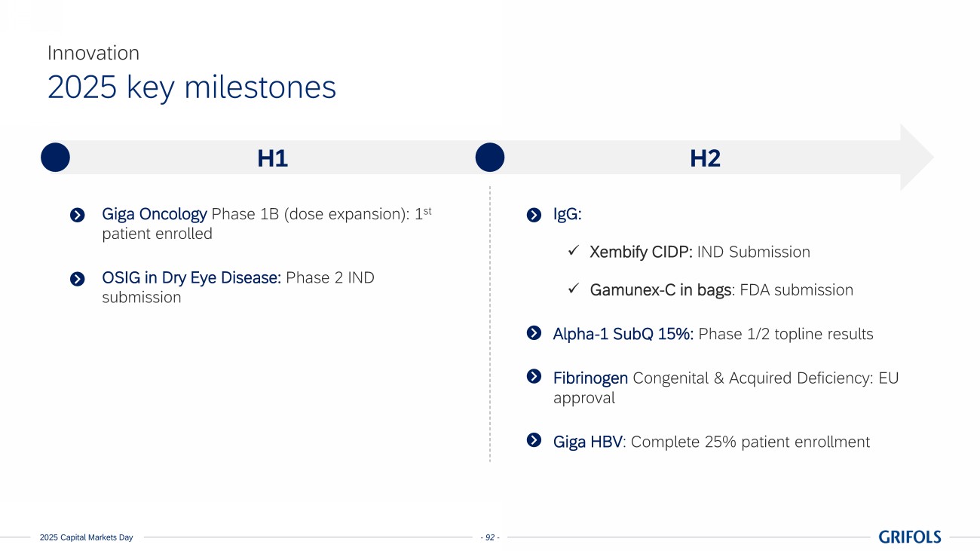The width and height of the screenshot is (980, 551).
Task: Click the gray arrowhead at the timeline end
Action: pos(916,158)
